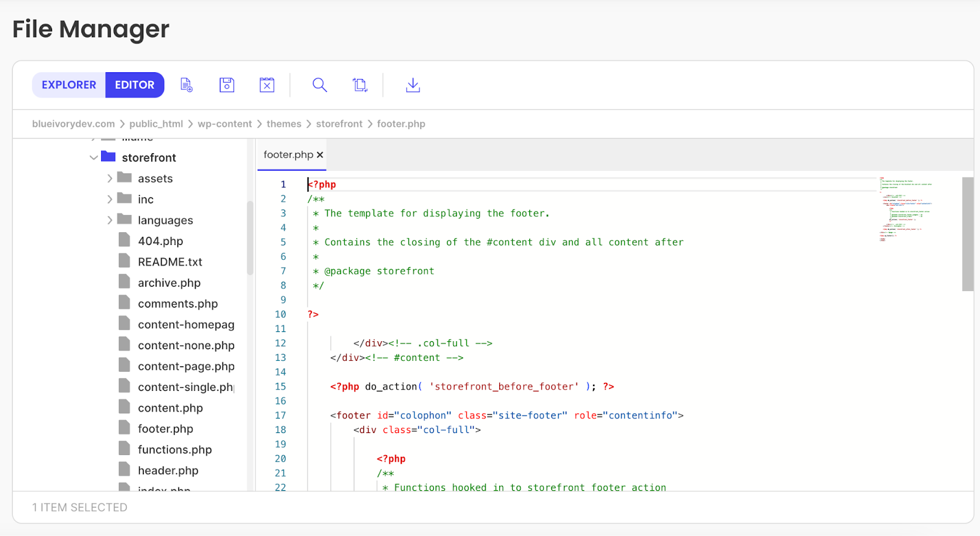Switch to the EXPLORER view
Viewport: 980px width, 536px height.
tap(69, 85)
